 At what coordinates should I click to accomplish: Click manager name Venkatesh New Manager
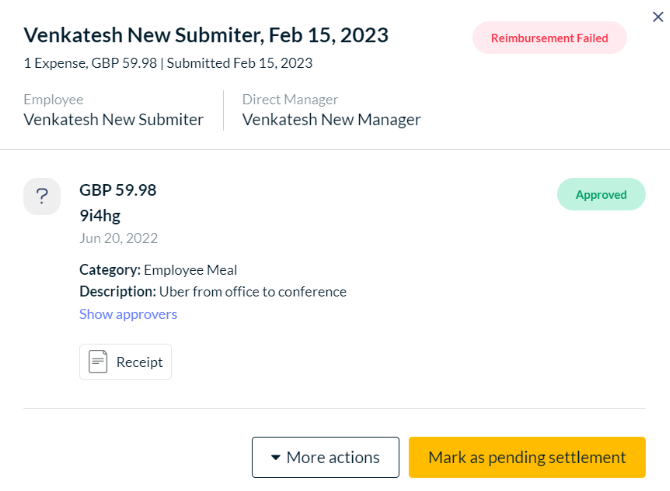[x=331, y=120]
